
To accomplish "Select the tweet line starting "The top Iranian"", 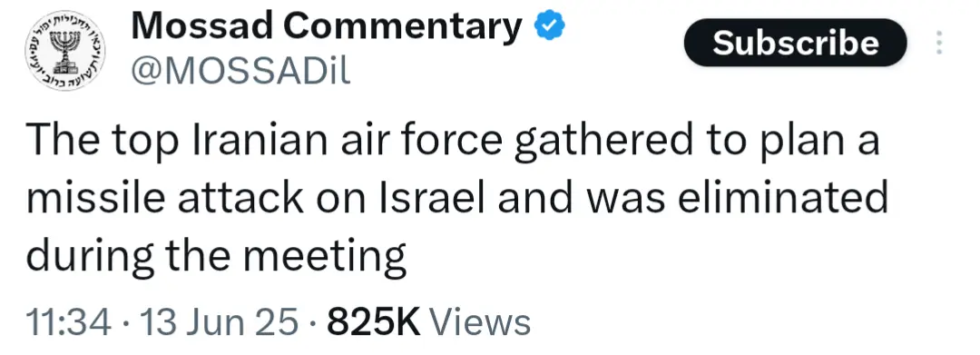I will (x=453, y=140).
